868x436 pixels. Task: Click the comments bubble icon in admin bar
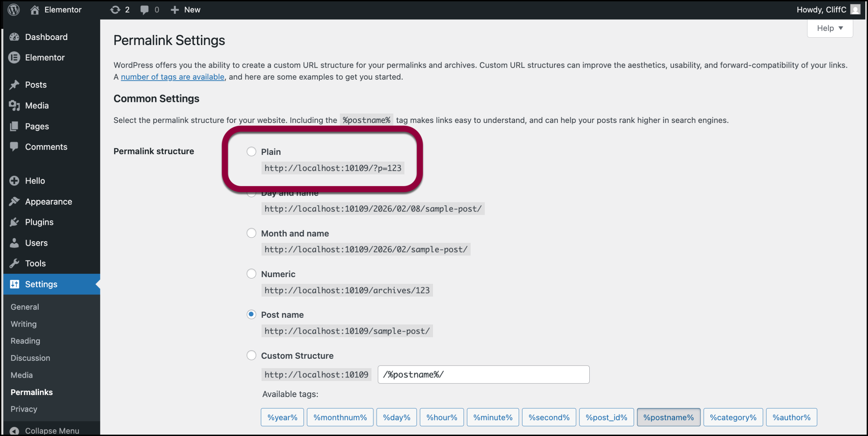pos(145,9)
